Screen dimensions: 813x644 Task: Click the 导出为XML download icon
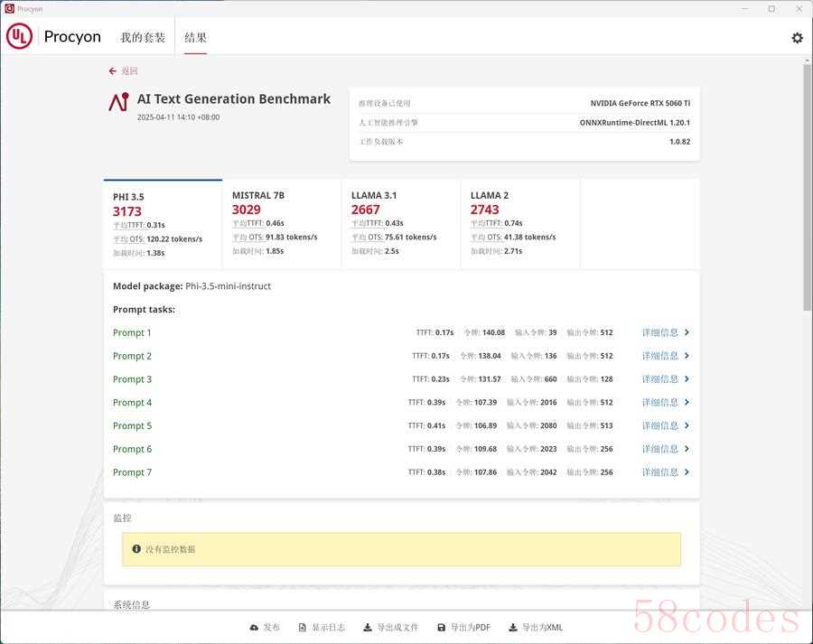512,628
